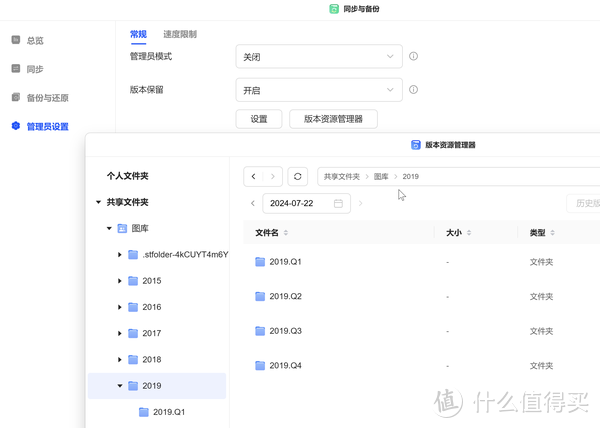
Task: Select 个人文件夹 in tree
Action: 128,175
